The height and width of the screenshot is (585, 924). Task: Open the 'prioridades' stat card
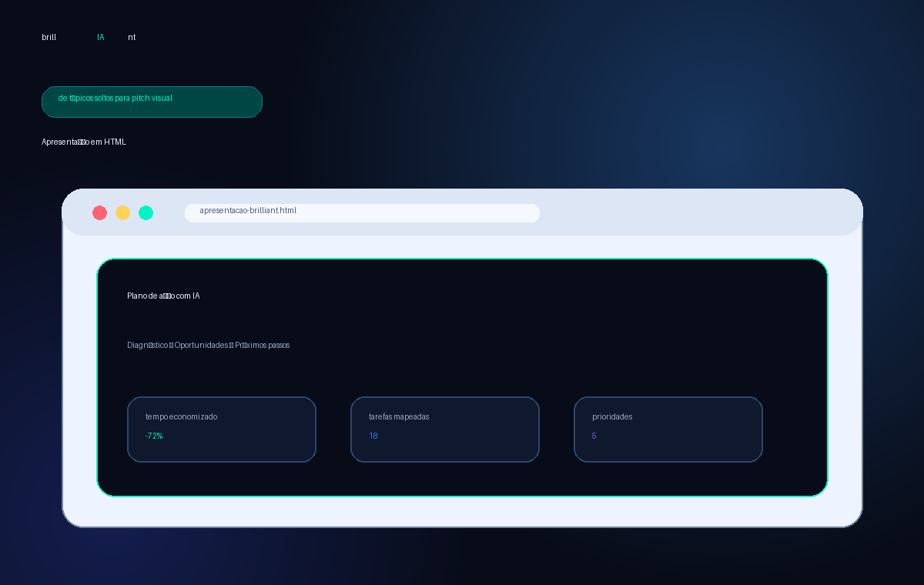coord(668,430)
